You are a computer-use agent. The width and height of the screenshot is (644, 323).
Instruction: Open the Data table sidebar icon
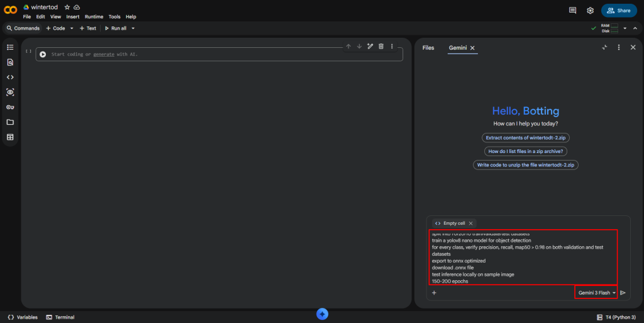[10, 137]
